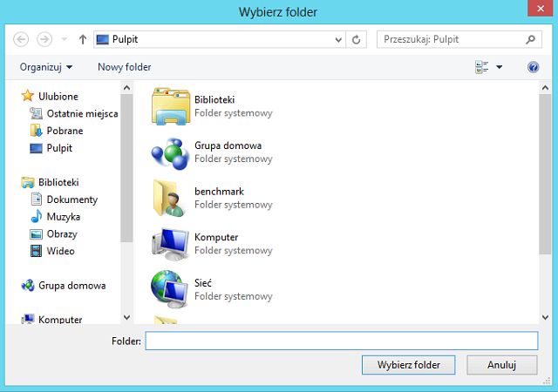Select Komputer in the sidebar
The height and width of the screenshot is (392, 558).
[x=60, y=320]
